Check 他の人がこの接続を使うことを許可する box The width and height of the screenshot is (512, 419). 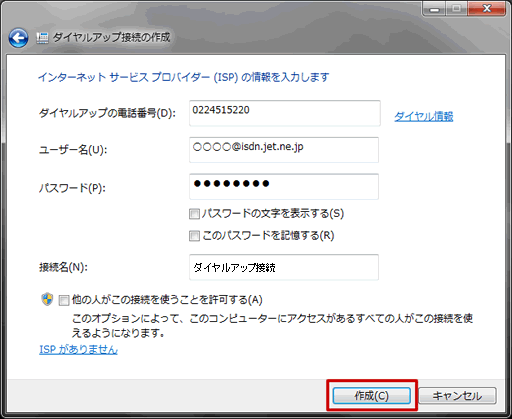64,300
